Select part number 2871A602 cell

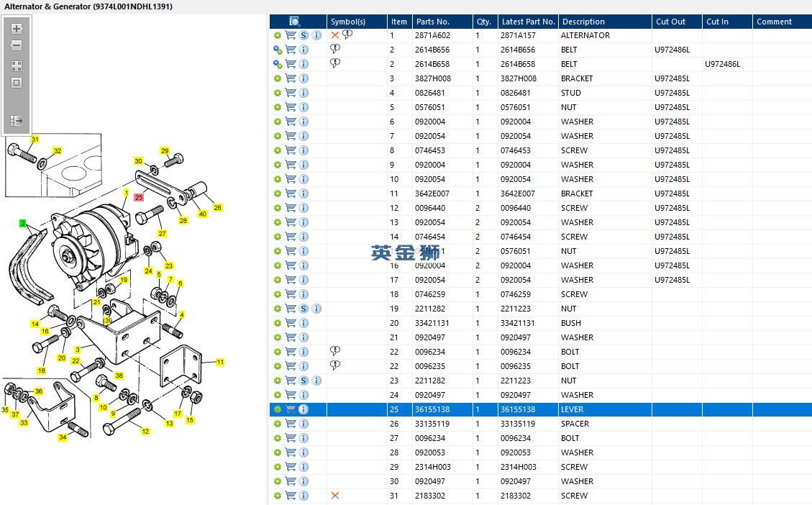[432, 35]
